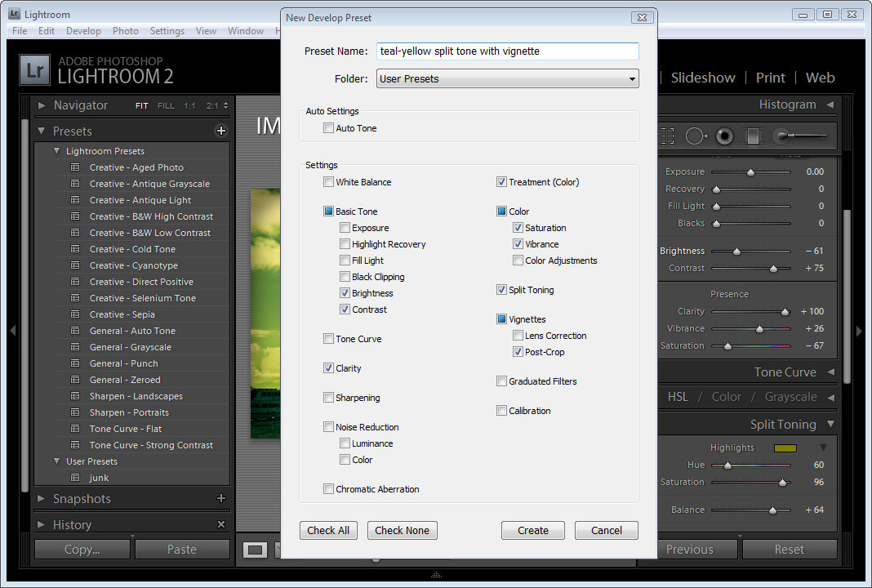The height and width of the screenshot is (588, 872).
Task: Check the Chromatic Aberration checkbox
Action: 329,489
